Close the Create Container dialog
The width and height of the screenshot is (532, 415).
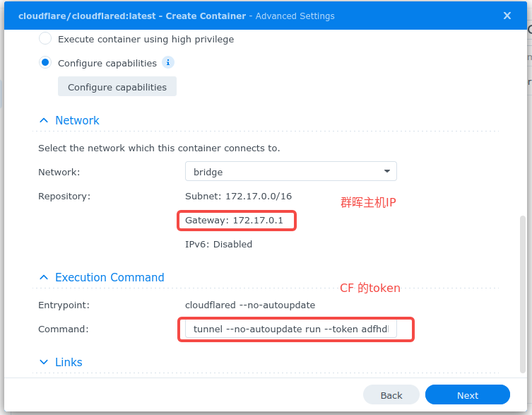point(507,16)
